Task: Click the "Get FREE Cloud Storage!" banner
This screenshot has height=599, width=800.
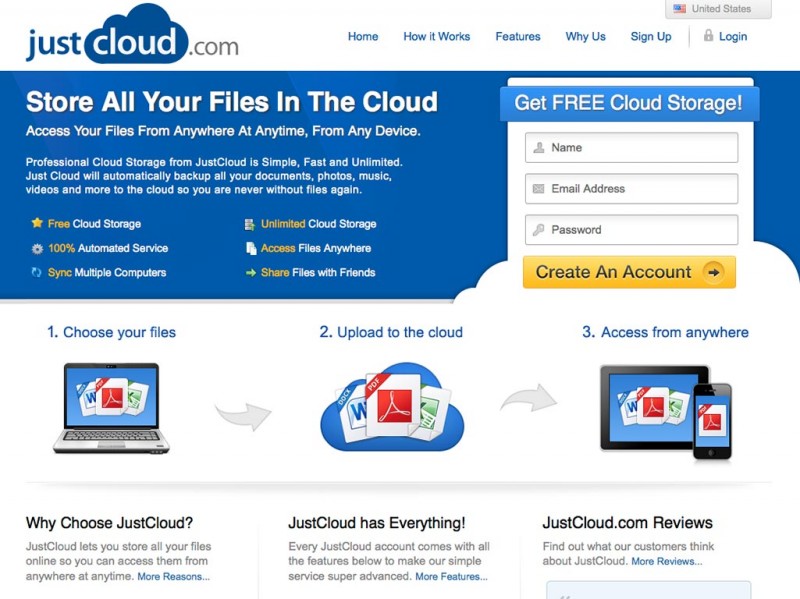Action: (x=629, y=104)
